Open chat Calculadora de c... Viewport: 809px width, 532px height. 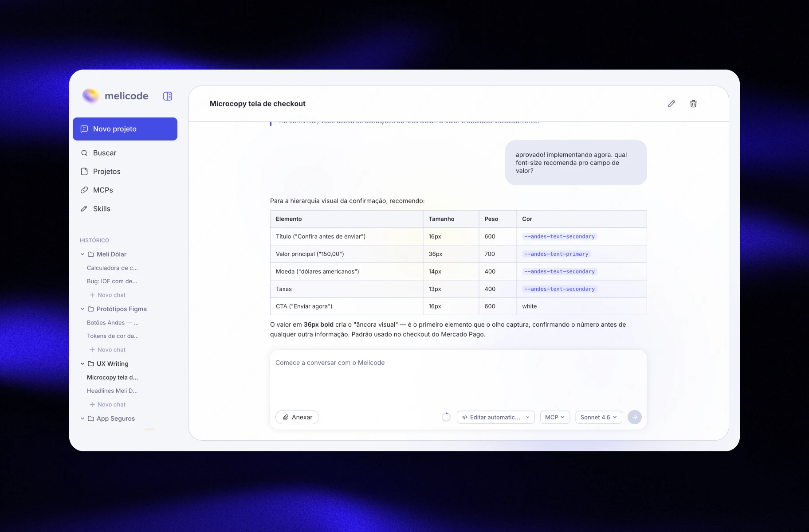[112, 268]
